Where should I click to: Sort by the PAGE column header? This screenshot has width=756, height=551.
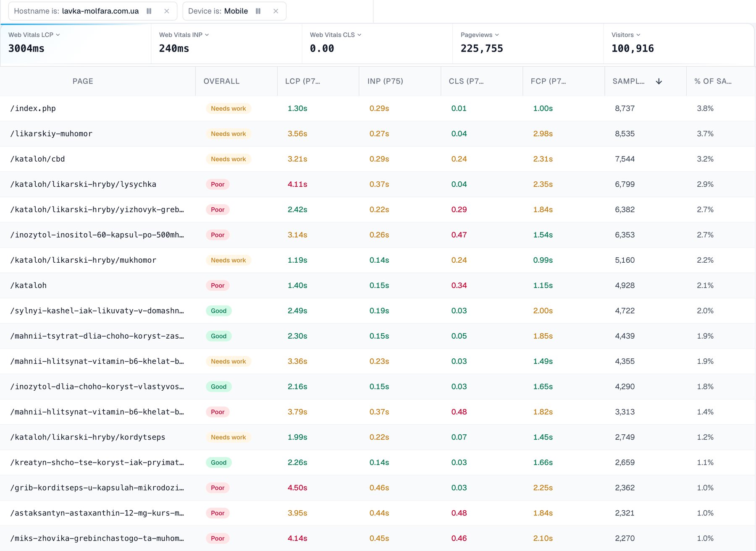pyautogui.click(x=83, y=81)
